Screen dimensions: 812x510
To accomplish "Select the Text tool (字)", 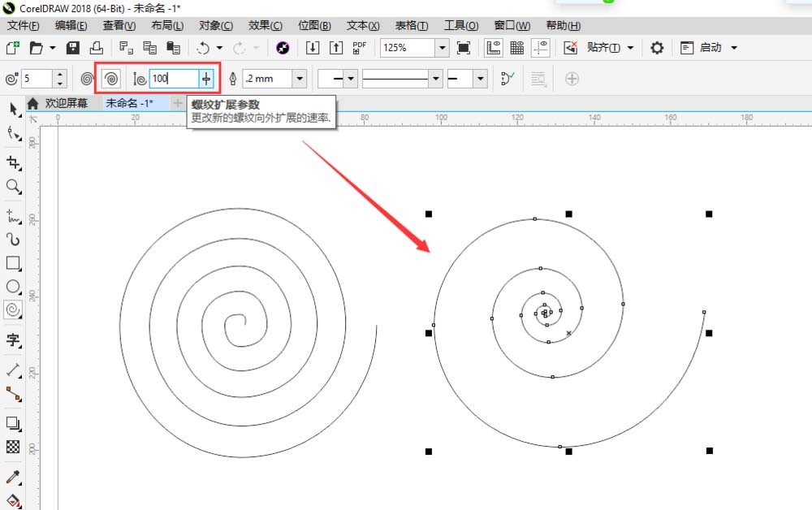I will tap(13, 339).
